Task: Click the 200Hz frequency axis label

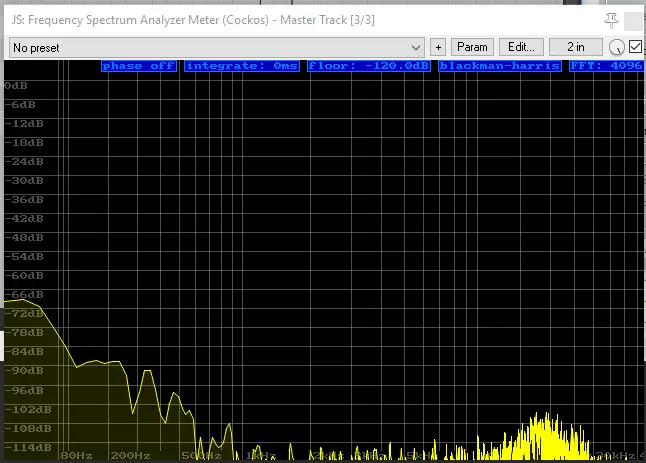Action: [130, 456]
